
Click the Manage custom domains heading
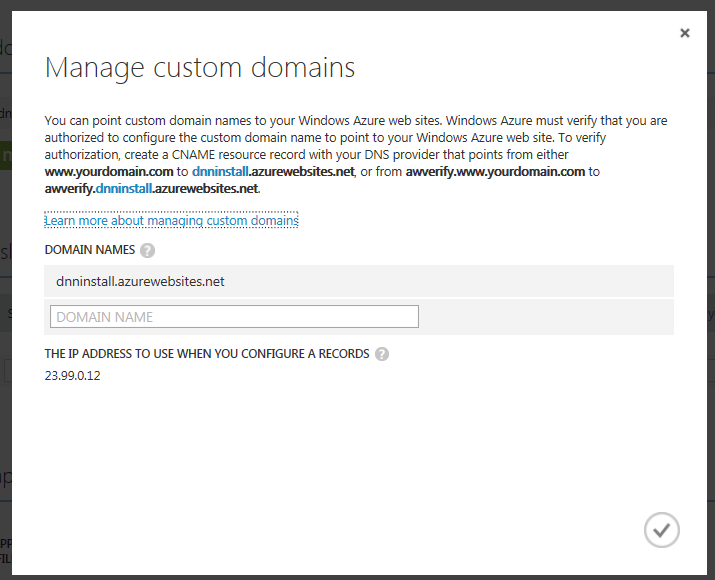click(x=200, y=68)
